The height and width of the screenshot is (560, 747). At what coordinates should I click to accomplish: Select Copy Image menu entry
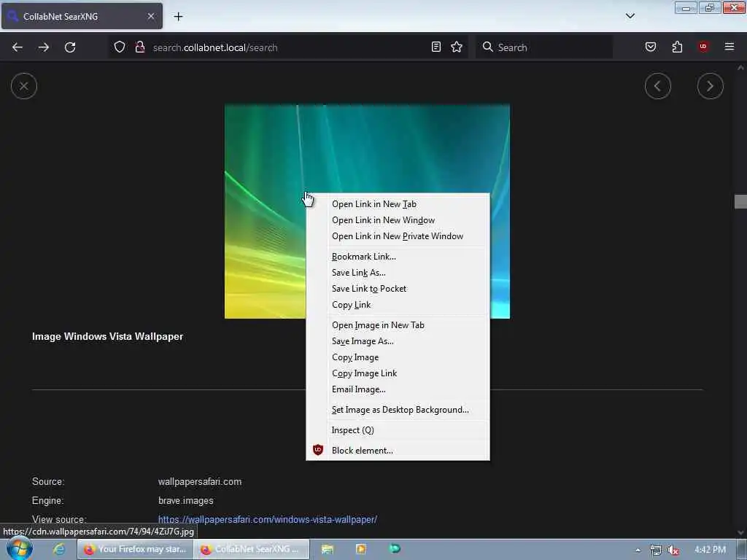(x=398, y=357)
